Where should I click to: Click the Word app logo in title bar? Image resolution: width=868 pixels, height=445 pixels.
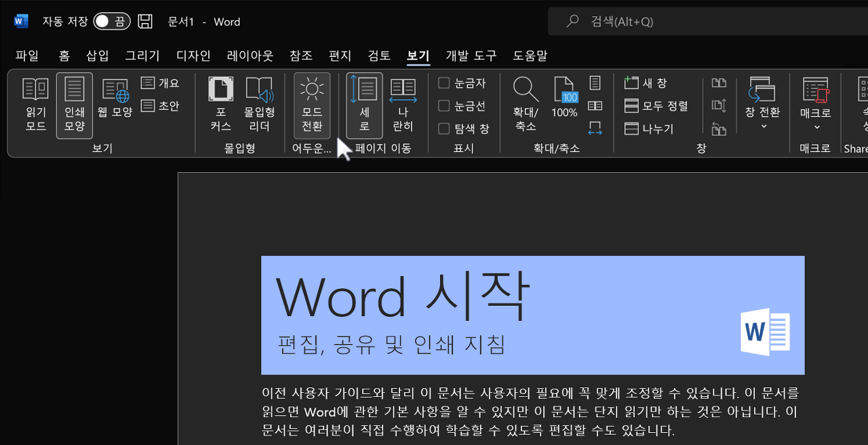(21, 22)
